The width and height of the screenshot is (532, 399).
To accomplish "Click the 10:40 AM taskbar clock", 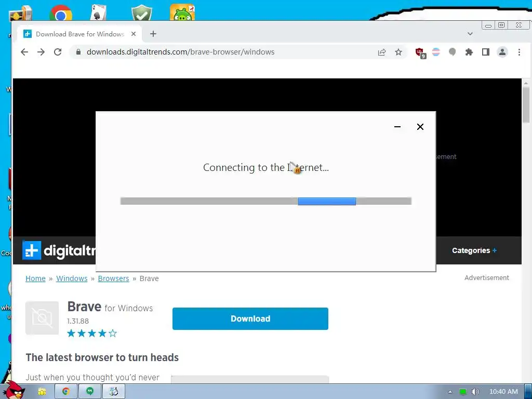I will coord(503,392).
